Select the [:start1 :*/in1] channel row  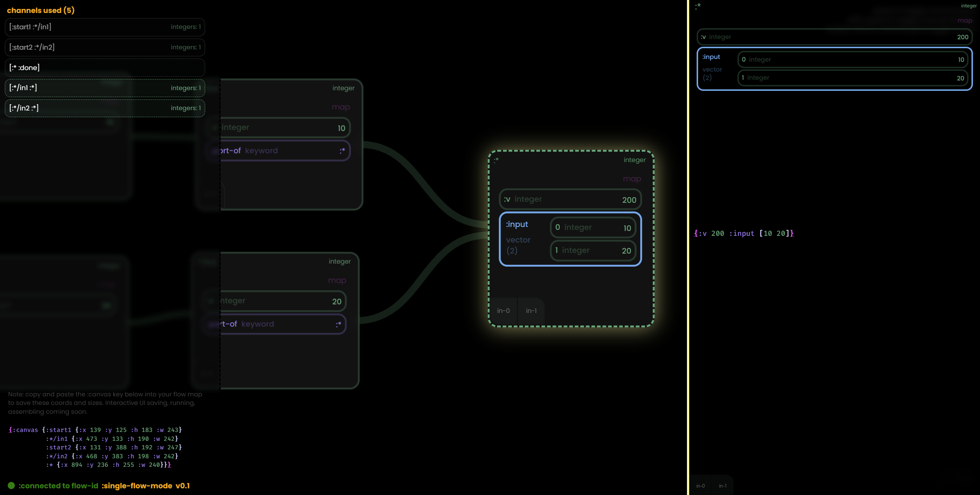(x=105, y=27)
